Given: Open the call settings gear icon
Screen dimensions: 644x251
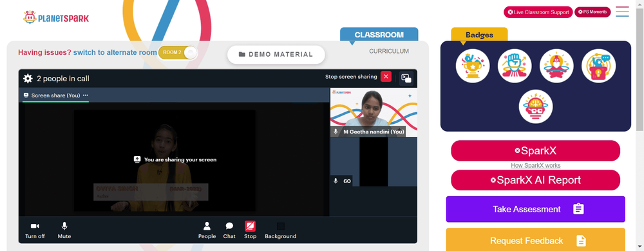Looking at the screenshot, I should (x=28, y=78).
